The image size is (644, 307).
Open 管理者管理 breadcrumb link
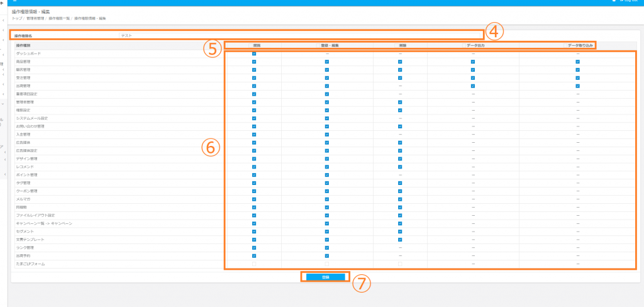coord(35,18)
